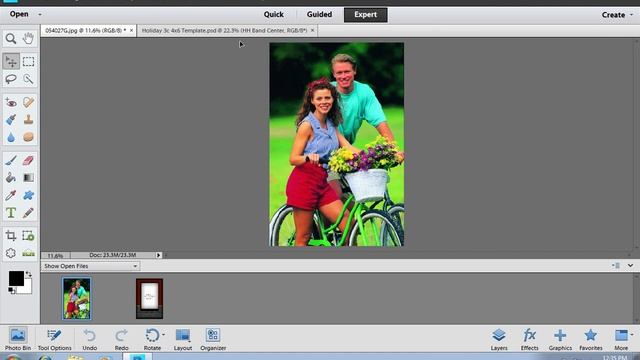This screenshot has height=360, width=640.
Task: Select the Lasso tool
Action: (x=11, y=79)
